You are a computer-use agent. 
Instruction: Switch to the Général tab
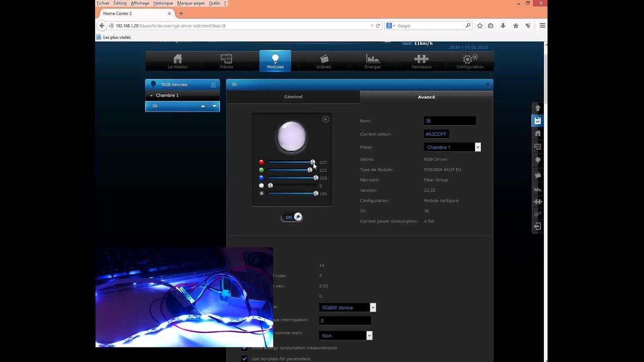[x=293, y=97]
